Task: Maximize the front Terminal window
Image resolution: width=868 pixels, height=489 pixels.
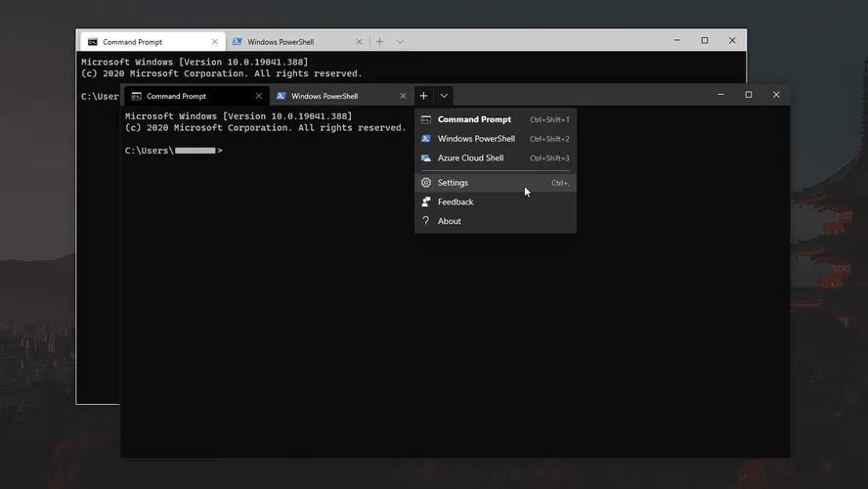Action: coord(749,95)
